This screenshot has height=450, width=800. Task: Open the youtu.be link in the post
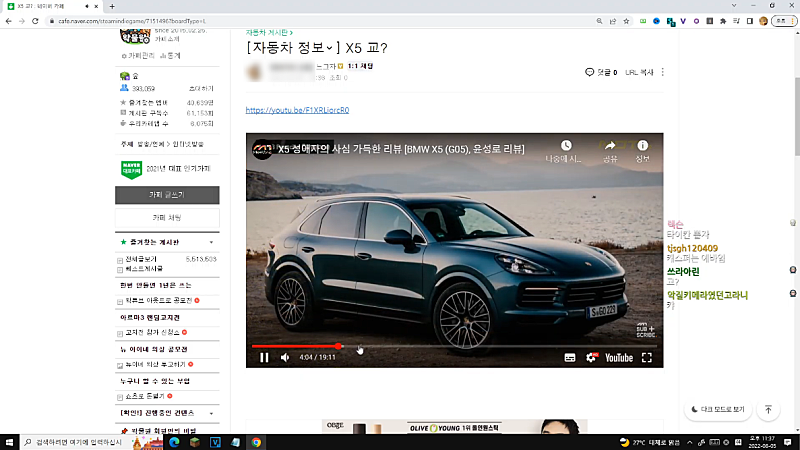(x=297, y=110)
